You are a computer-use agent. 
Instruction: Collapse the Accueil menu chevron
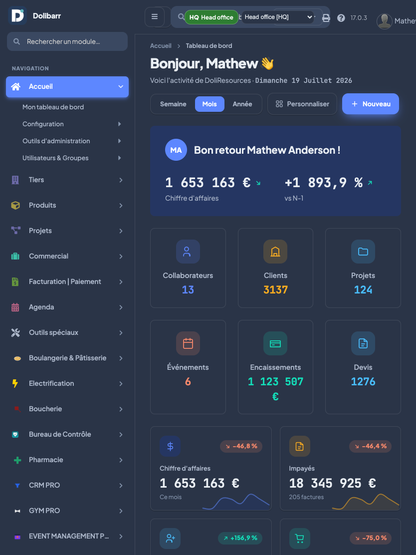tap(121, 87)
